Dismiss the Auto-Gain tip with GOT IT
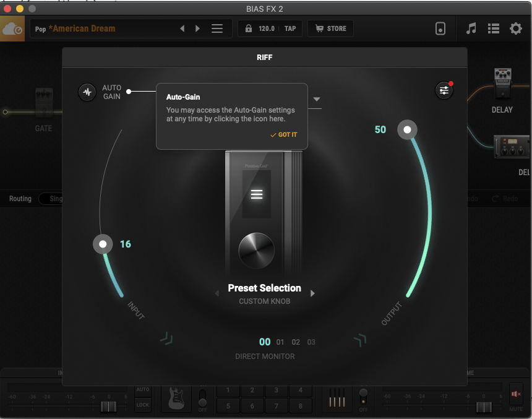Viewport: 532px width, 419px height. 283,134
